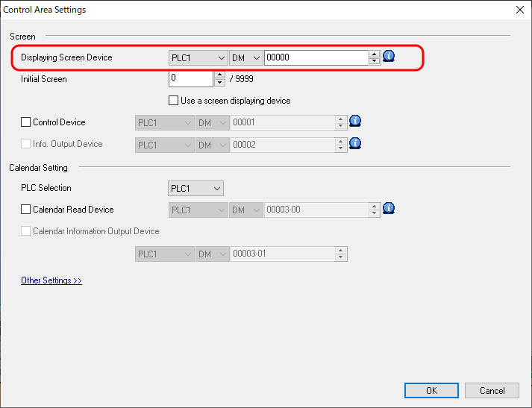532x408 pixels.
Task: Decrease Initial Screen value with down arrow
Action: [x=219, y=83]
